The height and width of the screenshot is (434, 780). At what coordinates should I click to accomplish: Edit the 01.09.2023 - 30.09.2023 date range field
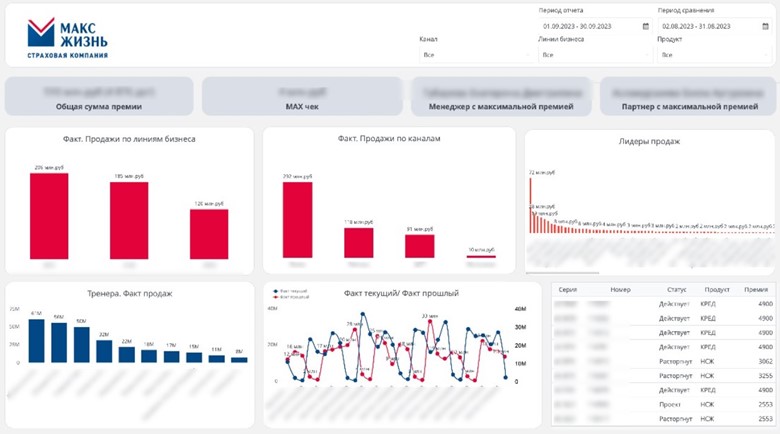[595, 26]
